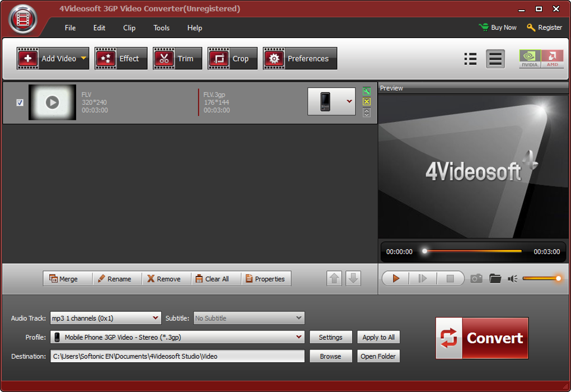571x392 pixels.
Task: Move selected item down with arrow
Action: click(353, 279)
